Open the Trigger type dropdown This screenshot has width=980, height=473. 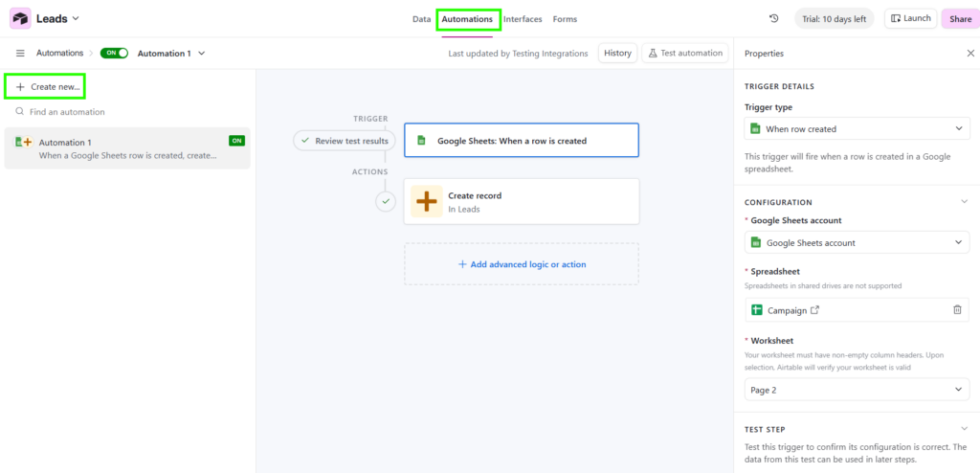pos(857,129)
